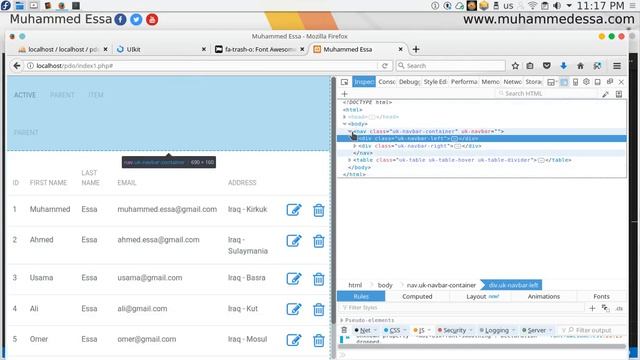
Task: Delete the Omer record
Action: 319,340
